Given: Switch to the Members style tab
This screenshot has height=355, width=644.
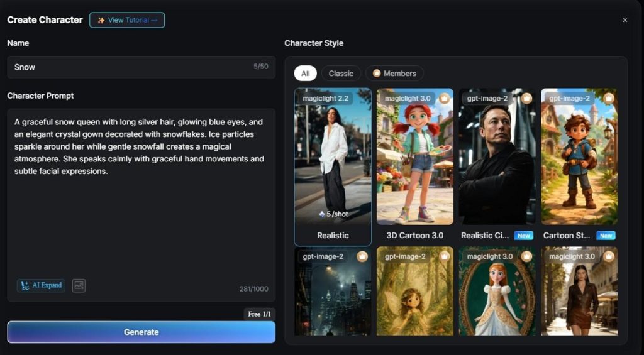Looking at the screenshot, I should 394,74.
